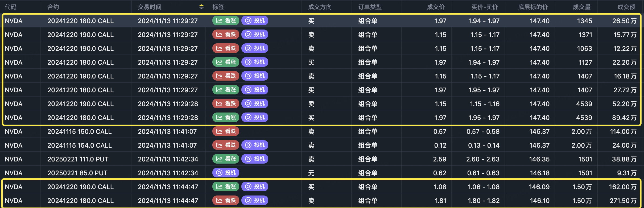Viewport: 644px width, 208px height.
Task: Click the 成交价 value 1.81
Action: pos(440,201)
